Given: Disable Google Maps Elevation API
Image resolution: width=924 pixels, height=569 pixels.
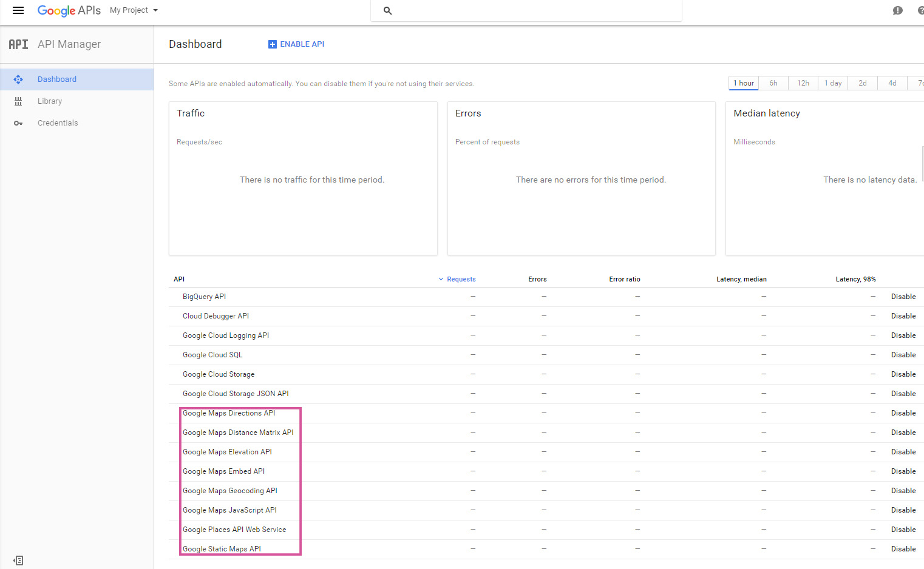Looking at the screenshot, I should point(903,452).
